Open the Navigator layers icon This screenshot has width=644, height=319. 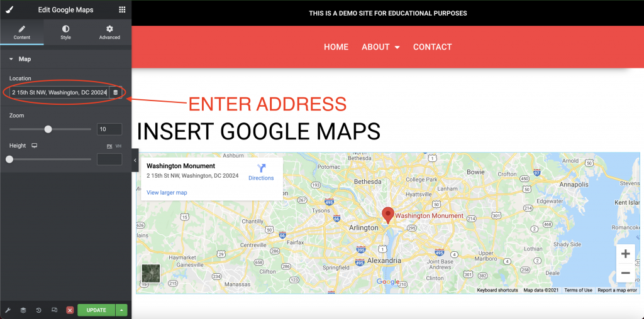[x=23, y=310]
